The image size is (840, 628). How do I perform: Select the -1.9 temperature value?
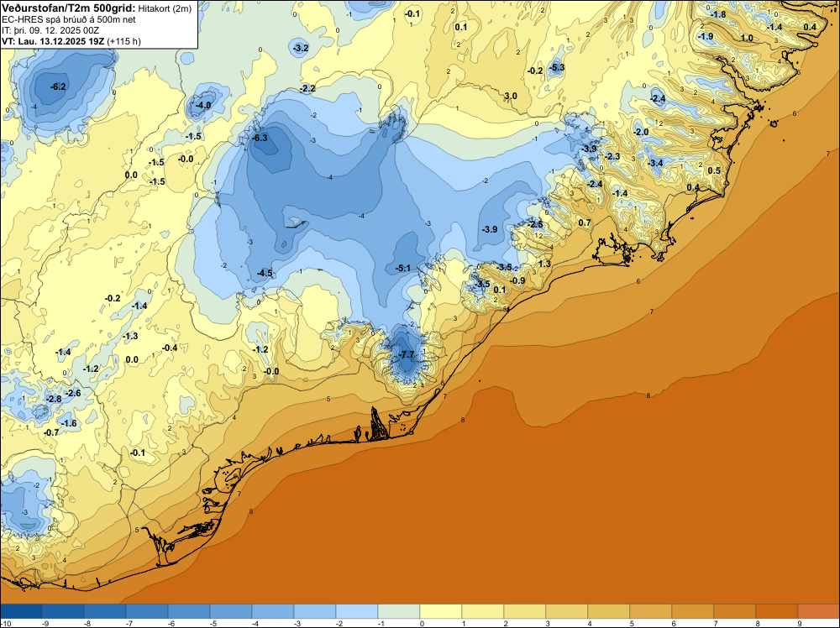click(x=706, y=37)
